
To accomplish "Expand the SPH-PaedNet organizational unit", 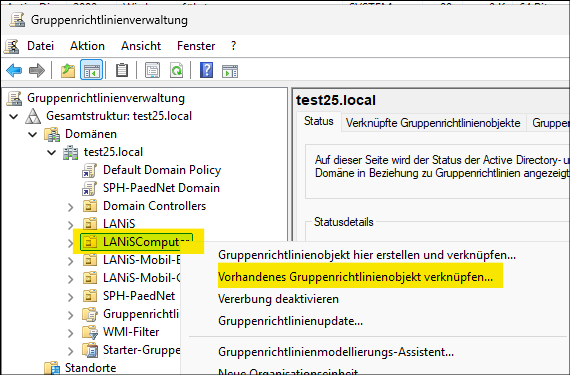I will tap(71, 297).
